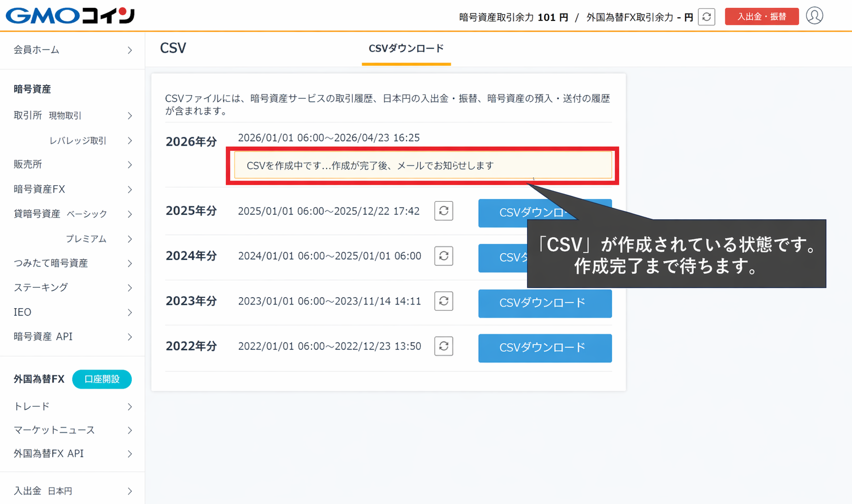The image size is (852, 504).
Task: Click the 2025年分 year label
Action: (x=191, y=210)
